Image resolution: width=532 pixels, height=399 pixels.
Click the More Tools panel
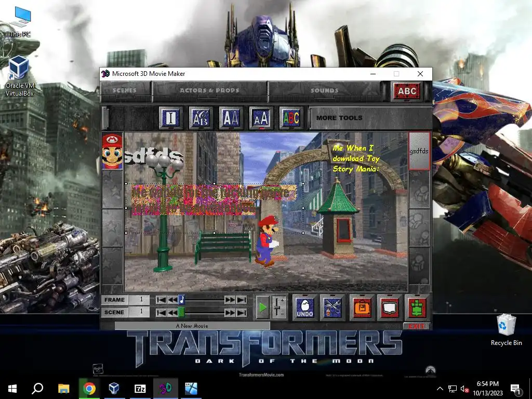370,118
